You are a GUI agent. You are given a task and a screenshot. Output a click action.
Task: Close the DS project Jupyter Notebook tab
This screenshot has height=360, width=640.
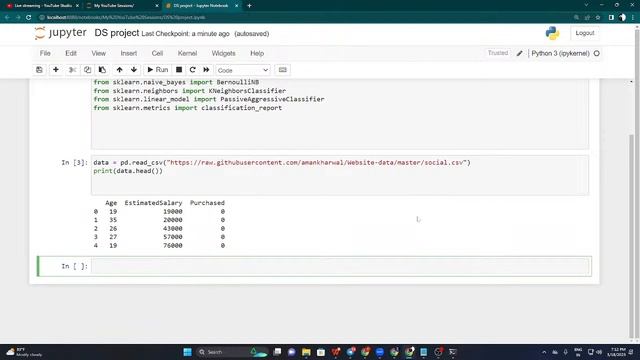coord(236,6)
